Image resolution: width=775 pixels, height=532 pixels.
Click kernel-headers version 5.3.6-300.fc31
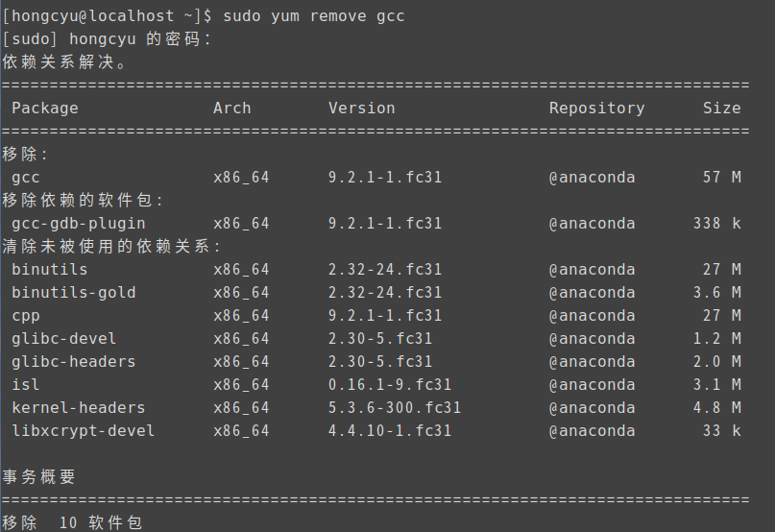pos(396,408)
